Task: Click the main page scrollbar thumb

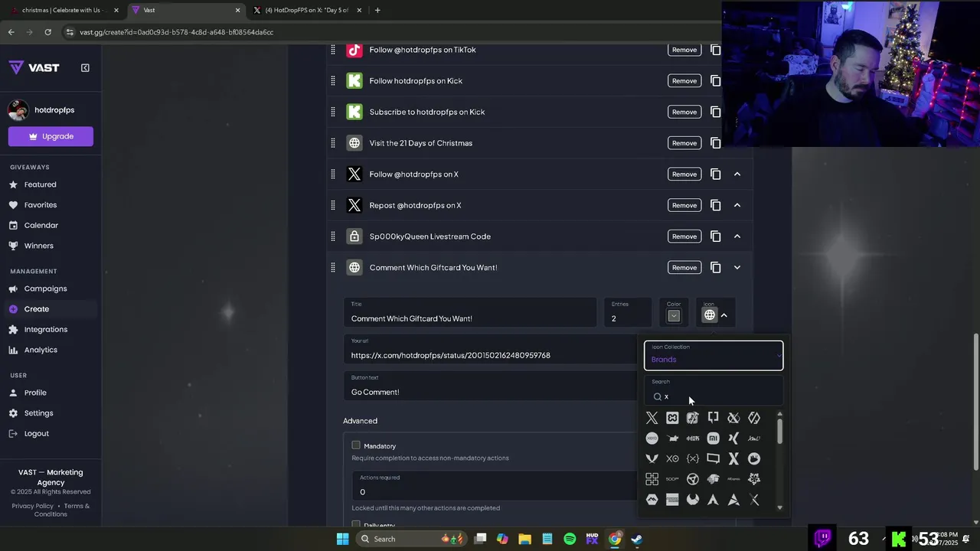Action: 975,402
